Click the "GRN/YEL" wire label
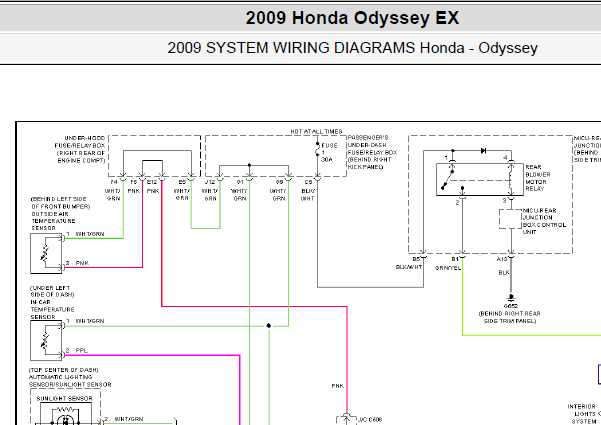 click(448, 268)
